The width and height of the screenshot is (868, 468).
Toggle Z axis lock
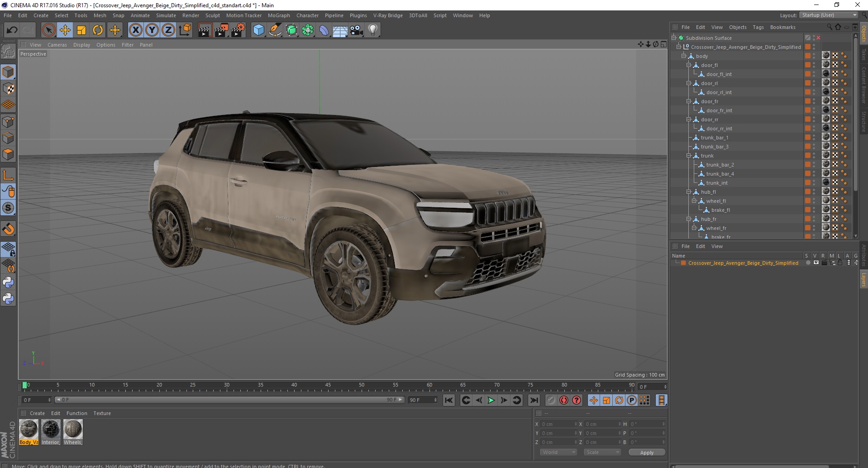[x=168, y=30]
